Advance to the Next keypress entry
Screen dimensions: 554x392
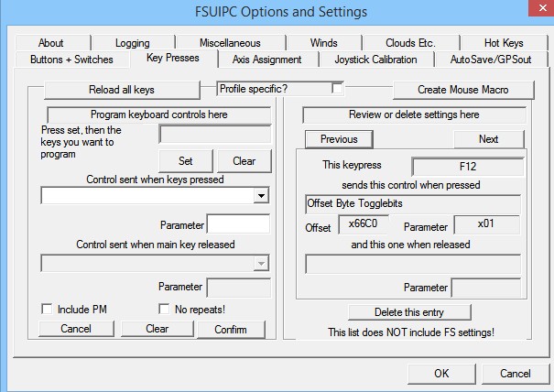coord(488,139)
